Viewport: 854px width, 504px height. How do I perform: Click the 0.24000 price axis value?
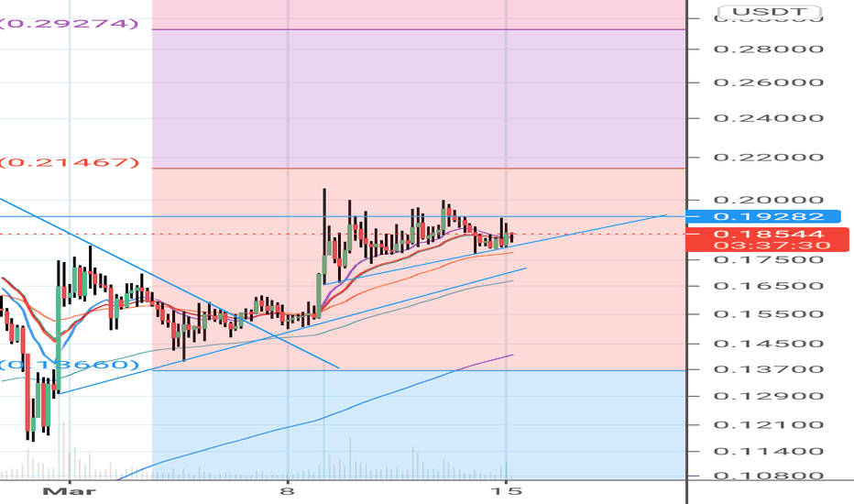(x=769, y=118)
